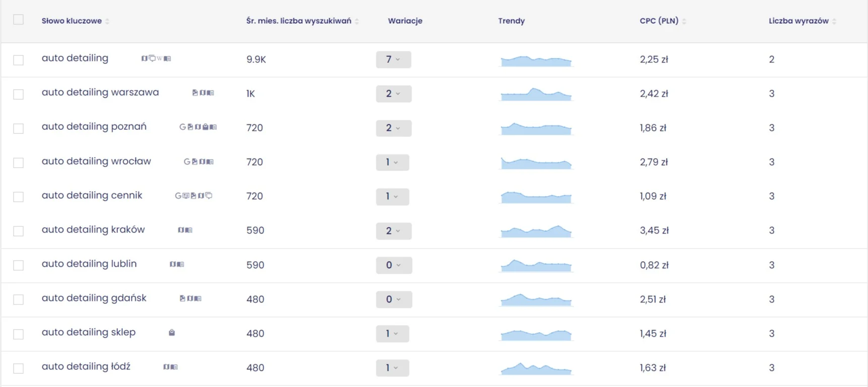This screenshot has height=387, width=868.
Task: Open variations dropdown for auto detailing kraków
Action: [393, 230]
